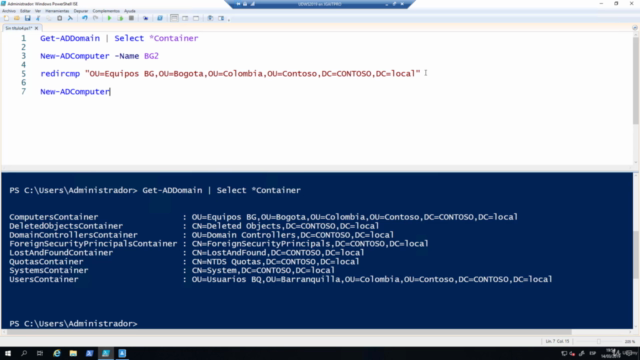
Task: Open taskbar search magnifier
Action: (x=24, y=353)
